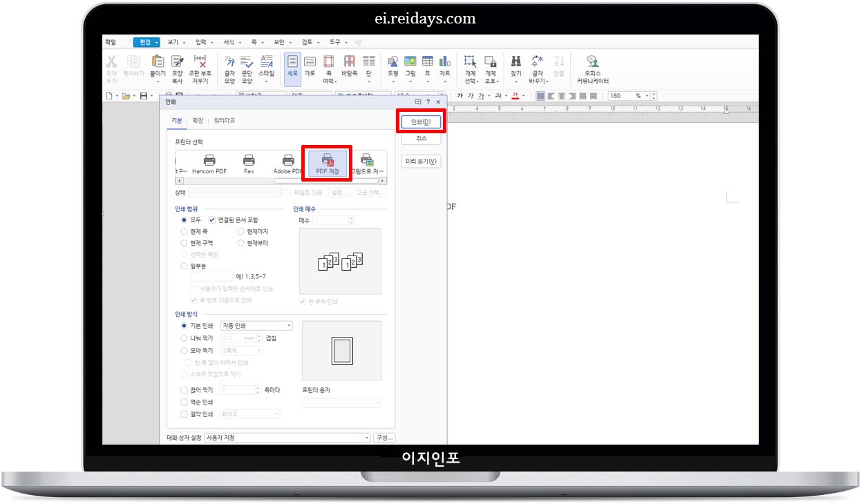The height and width of the screenshot is (504, 861).
Task: Open the 보안 menu
Action: click(281, 41)
